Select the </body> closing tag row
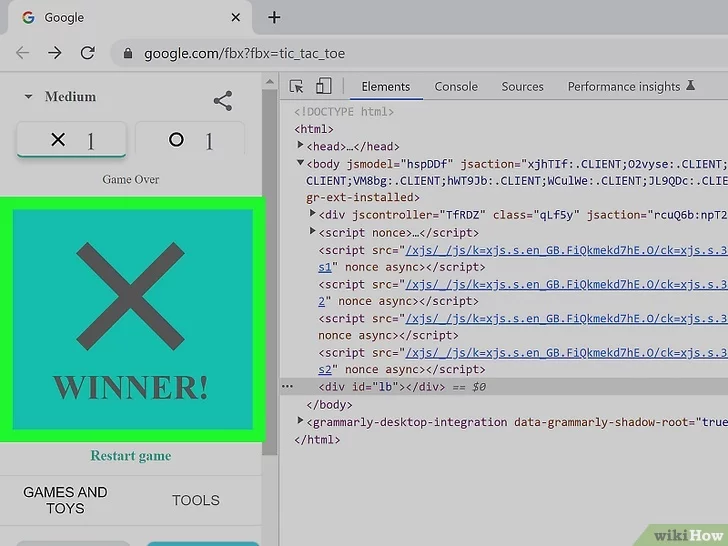The width and height of the screenshot is (728, 546). pos(329,404)
